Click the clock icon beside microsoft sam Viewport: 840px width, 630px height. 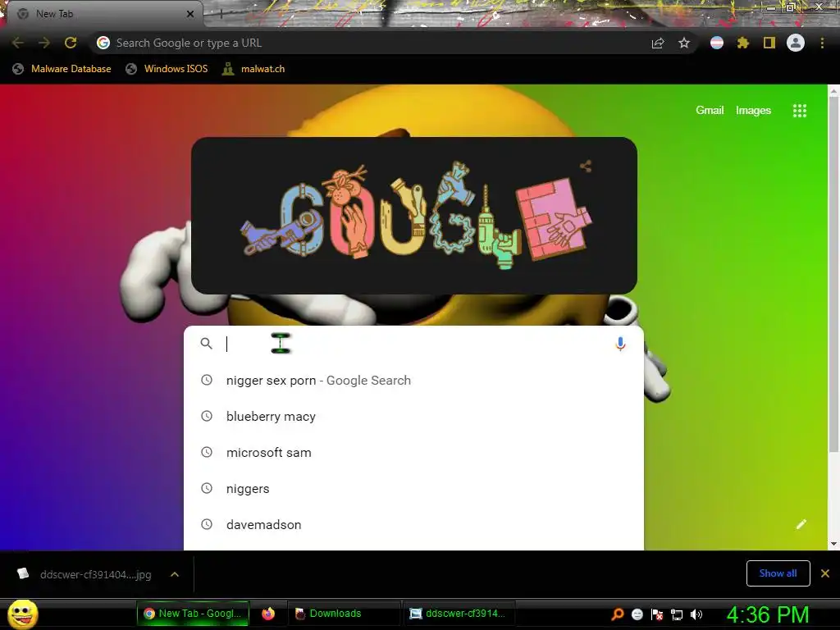pyautogui.click(x=206, y=452)
